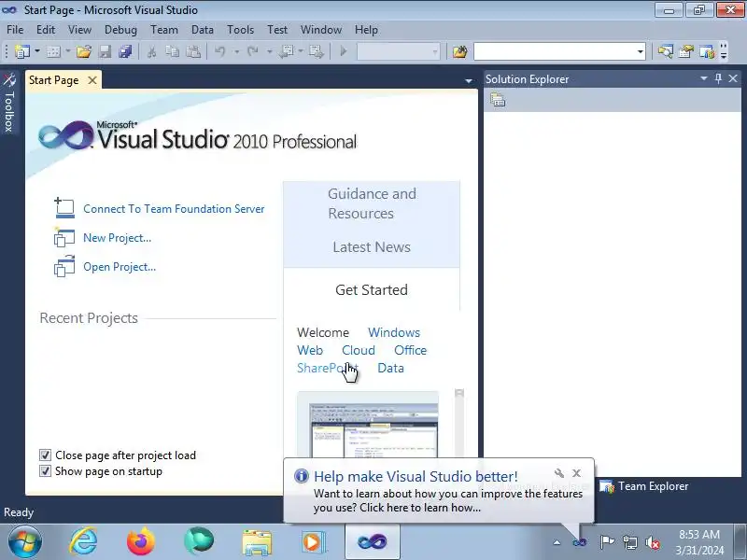Click inside the Find combo box field
The width and height of the screenshot is (747, 560).
coord(555,51)
